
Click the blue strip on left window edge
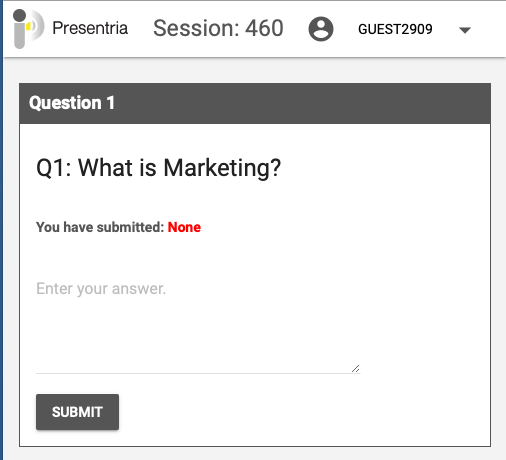(x=1, y=230)
